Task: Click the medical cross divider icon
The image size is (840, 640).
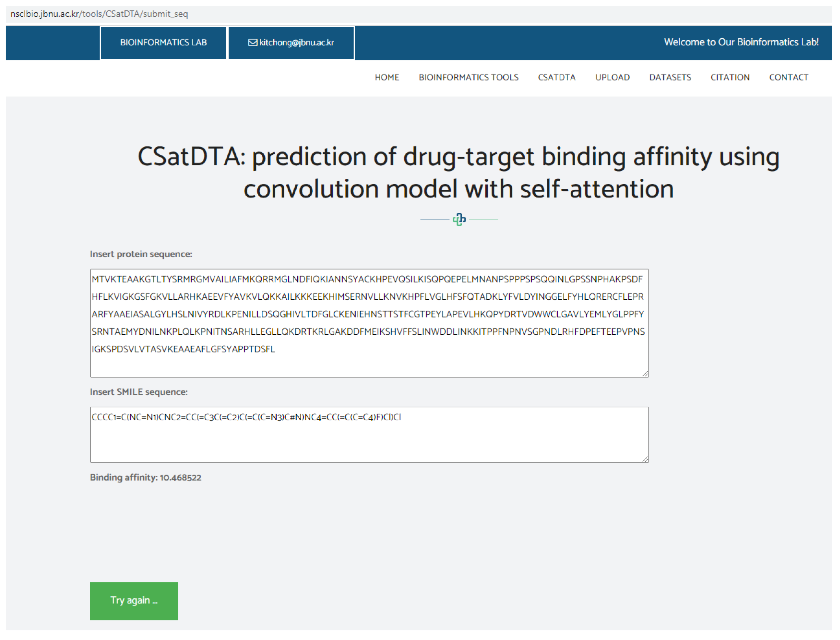Action: pos(459,220)
